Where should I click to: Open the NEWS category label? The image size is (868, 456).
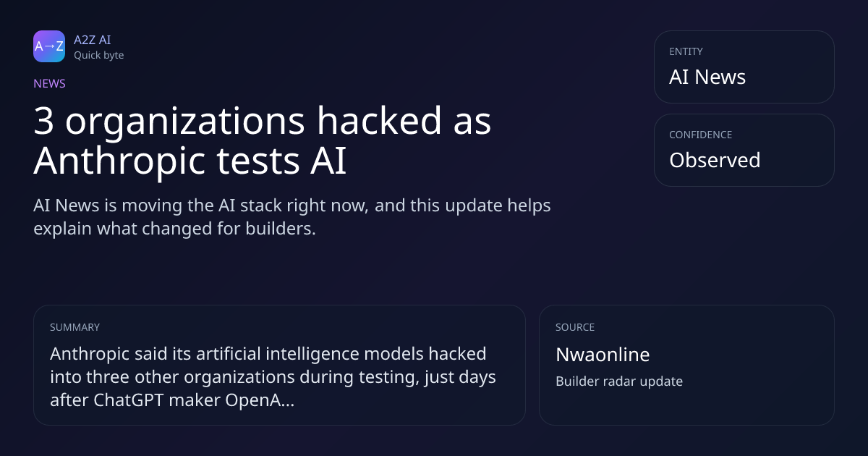(x=49, y=83)
